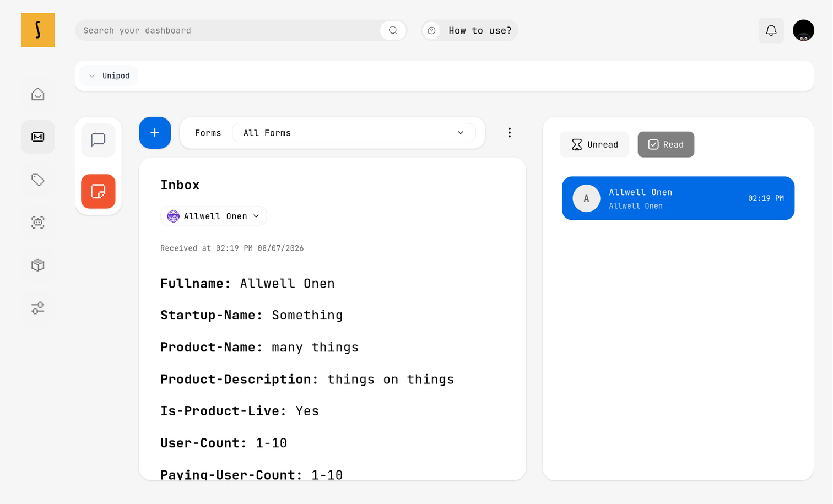Switch to the orange forms notes view
Screen dimensions: 833x504
98,191
